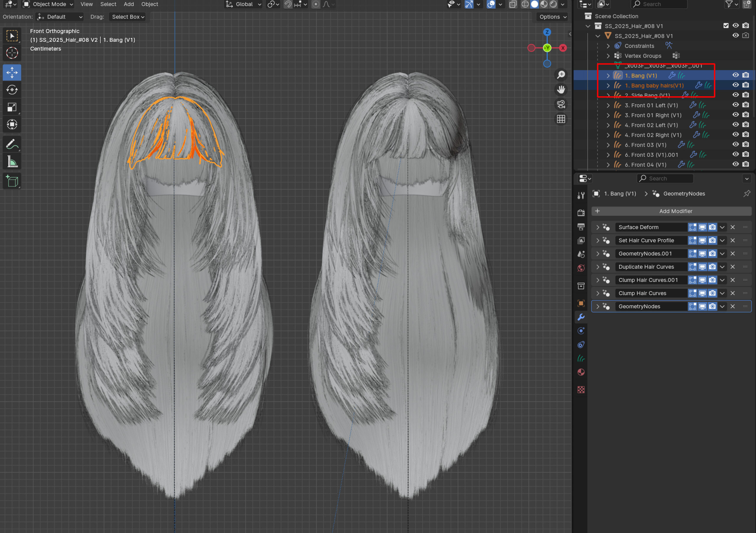Activate the Annotate pencil tool
Image resolution: width=756 pixels, height=533 pixels.
click(x=12, y=144)
